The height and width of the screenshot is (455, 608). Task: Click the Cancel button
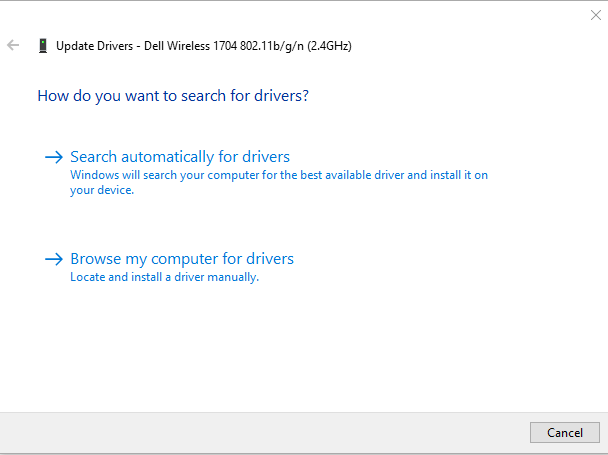click(x=565, y=433)
